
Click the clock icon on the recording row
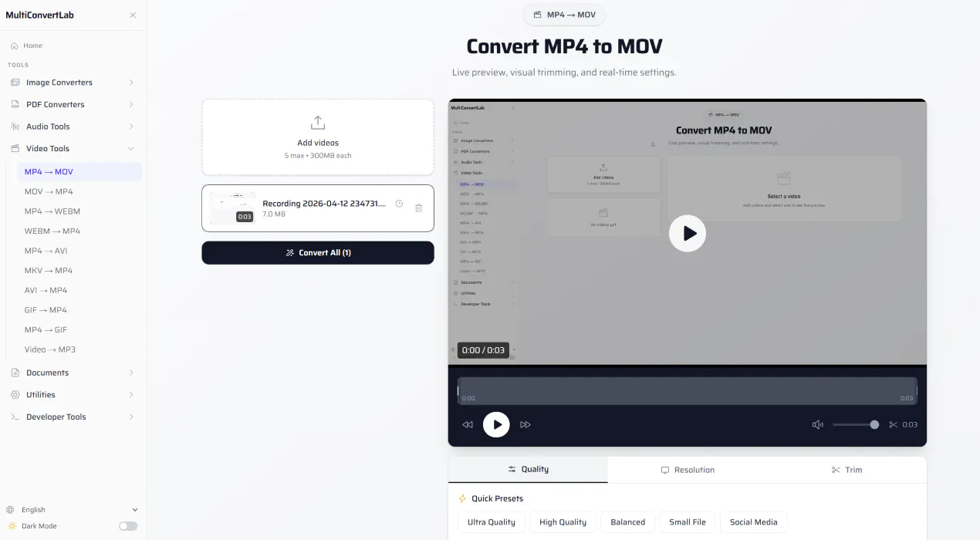point(399,204)
